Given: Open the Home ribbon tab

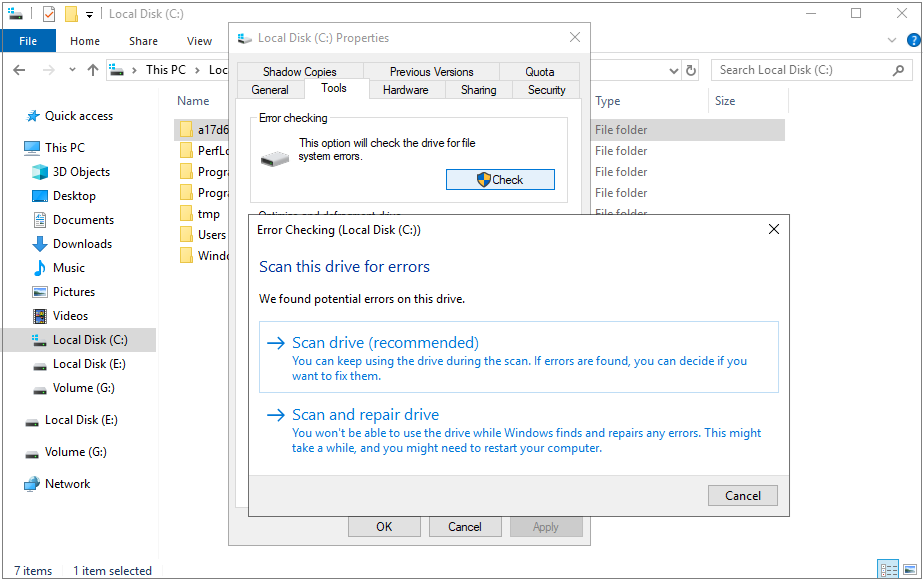Looking at the screenshot, I should coord(85,41).
